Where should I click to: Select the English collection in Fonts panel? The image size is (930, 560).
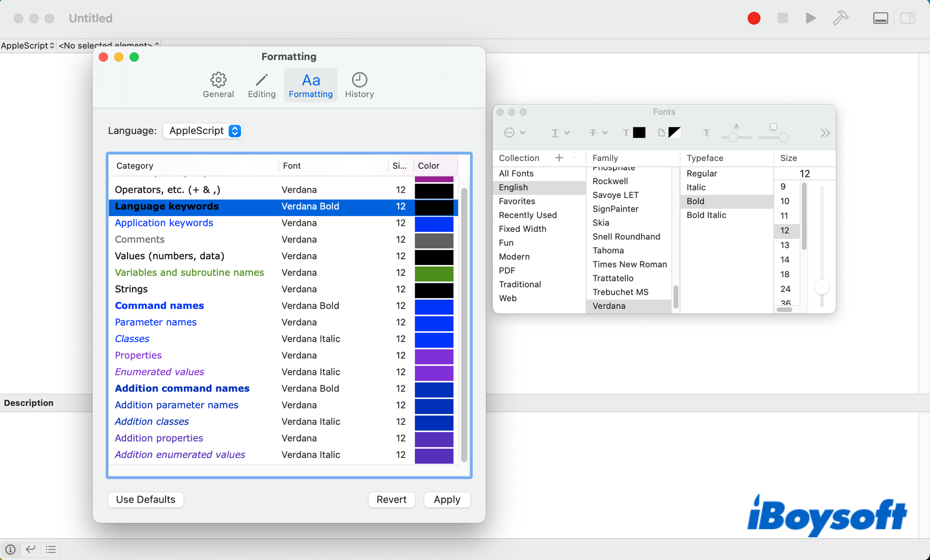click(x=513, y=187)
